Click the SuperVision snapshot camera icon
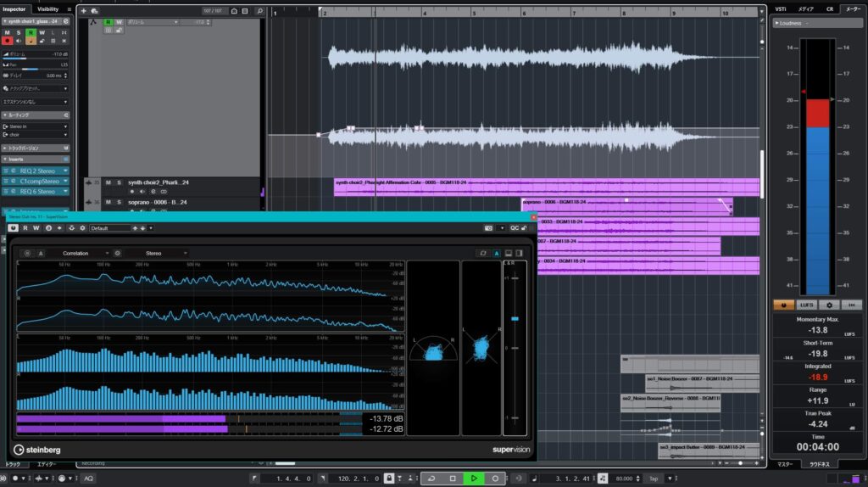The width and height of the screenshot is (868, 487). coord(488,228)
